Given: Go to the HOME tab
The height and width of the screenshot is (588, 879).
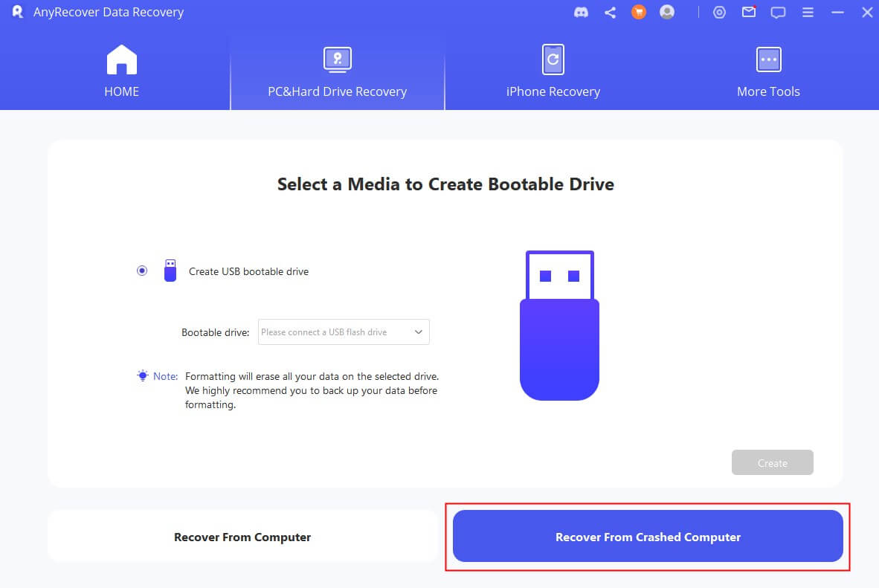Looking at the screenshot, I should coord(121,72).
